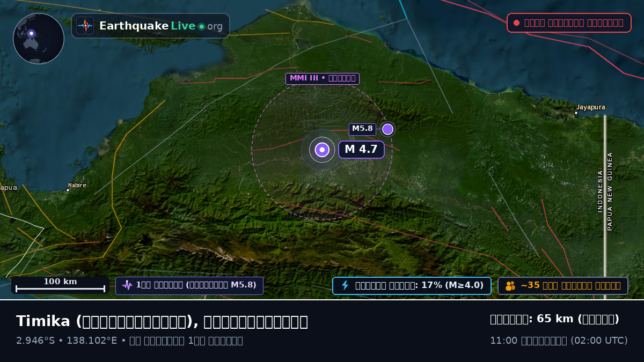
Task: Click the INDONESIA border label
Action: [x=600, y=191]
